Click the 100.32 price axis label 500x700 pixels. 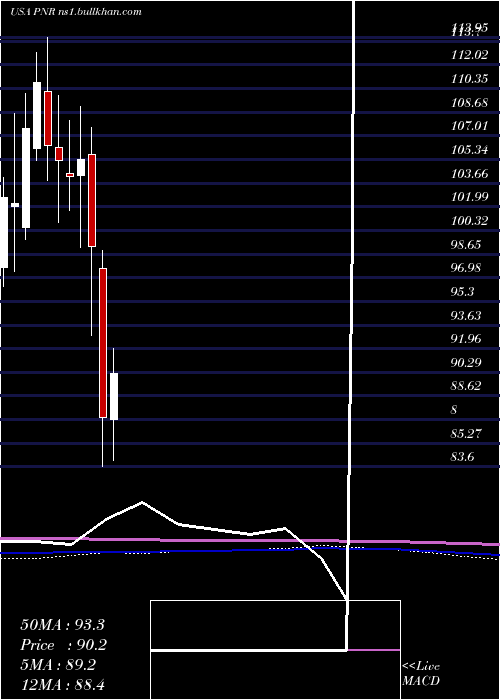point(467,221)
